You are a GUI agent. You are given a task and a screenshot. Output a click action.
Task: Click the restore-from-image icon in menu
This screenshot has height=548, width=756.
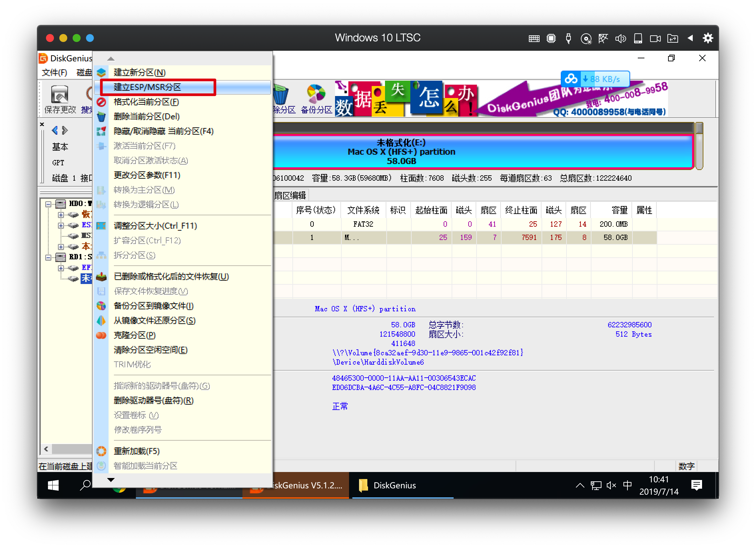click(101, 321)
